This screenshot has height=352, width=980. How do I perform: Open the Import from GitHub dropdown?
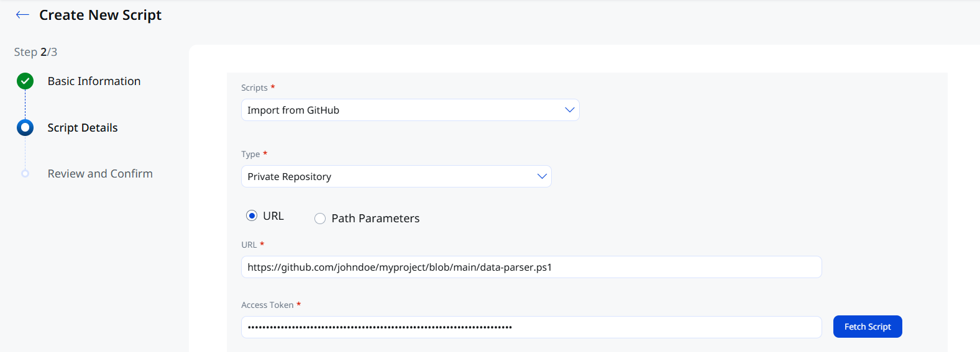(x=410, y=110)
